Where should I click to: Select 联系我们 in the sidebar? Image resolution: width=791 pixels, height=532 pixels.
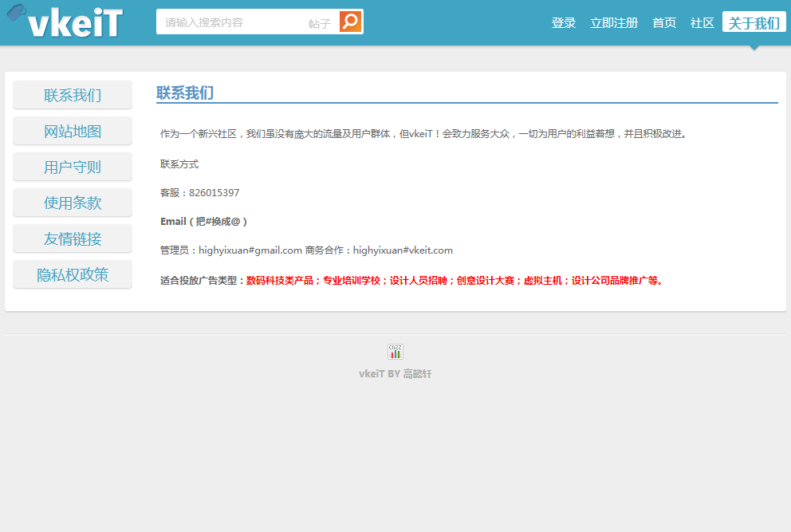73,95
